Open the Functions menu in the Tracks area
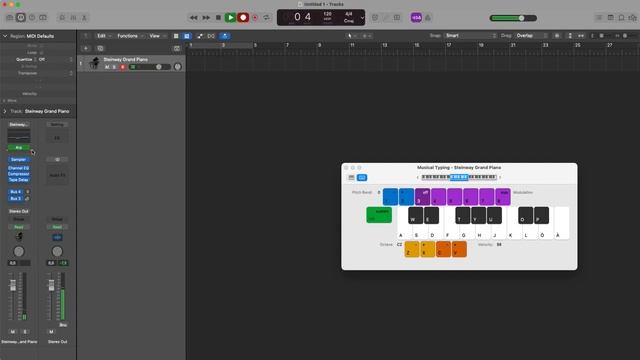The image size is (640, 360). coord(130,36)
